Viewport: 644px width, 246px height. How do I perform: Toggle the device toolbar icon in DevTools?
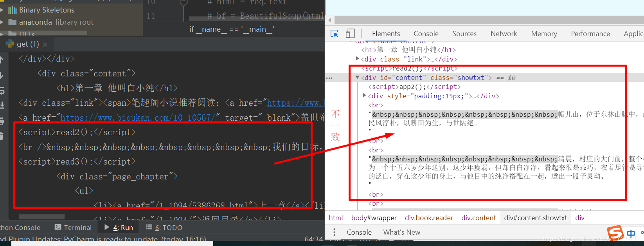tap(350, 34)
